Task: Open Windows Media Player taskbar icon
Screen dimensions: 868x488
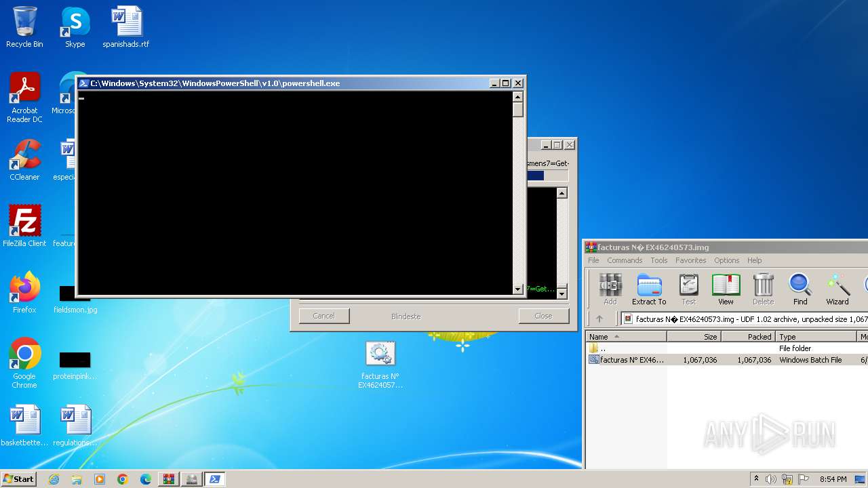Action: (100, 479)
